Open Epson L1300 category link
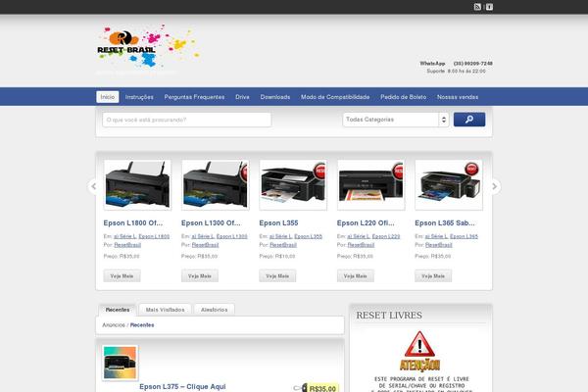Screen dimensions: 588x392 click(x=231, y=236)
